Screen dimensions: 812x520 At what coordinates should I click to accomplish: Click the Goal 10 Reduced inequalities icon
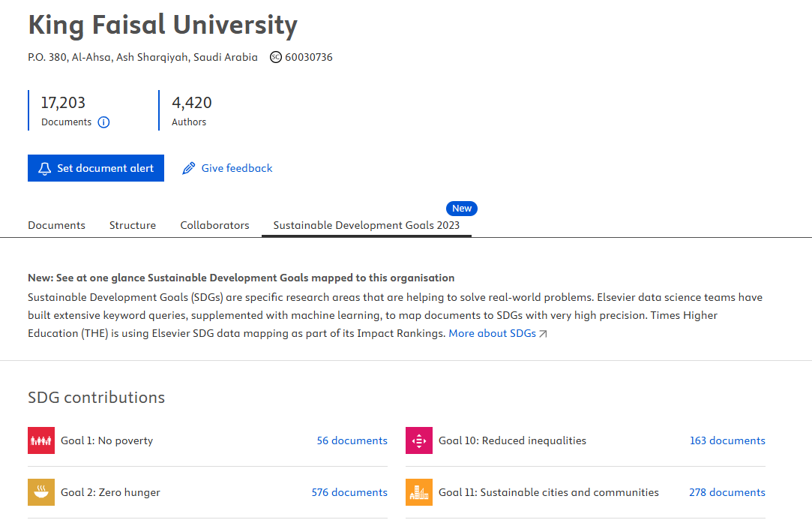(x=419, y=440)
